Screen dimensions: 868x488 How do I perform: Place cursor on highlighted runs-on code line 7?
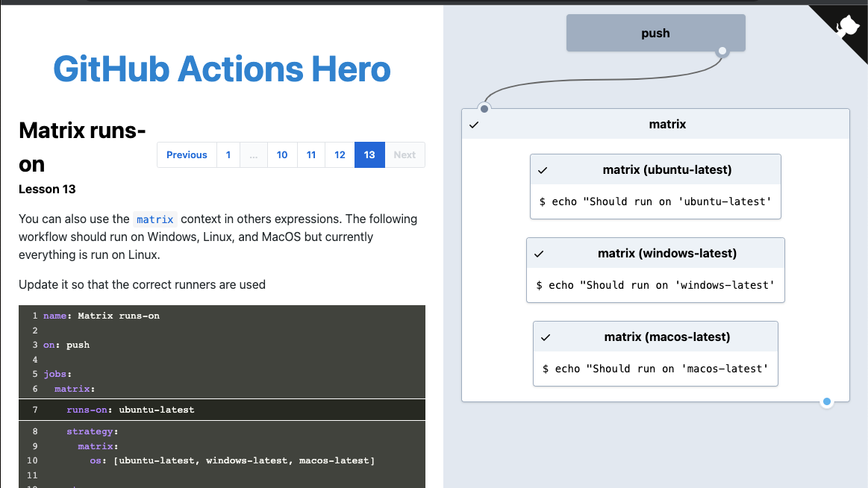(x=222, y=410)
